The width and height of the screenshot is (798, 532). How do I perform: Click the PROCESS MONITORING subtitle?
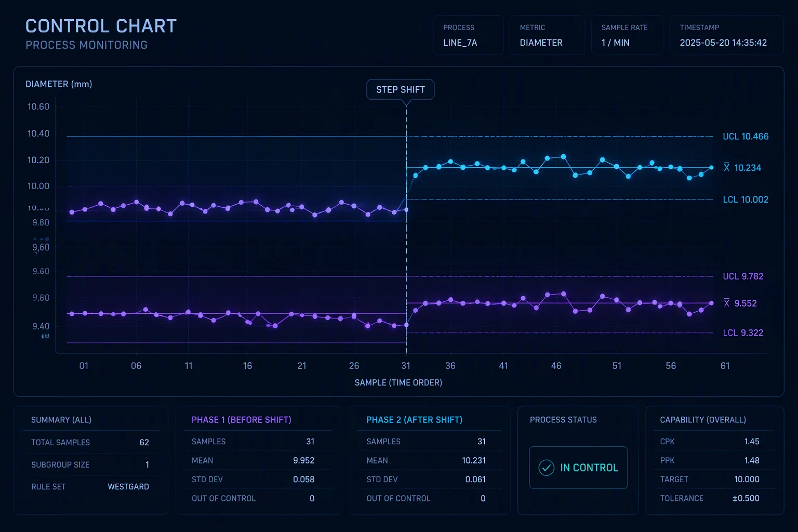87,45
